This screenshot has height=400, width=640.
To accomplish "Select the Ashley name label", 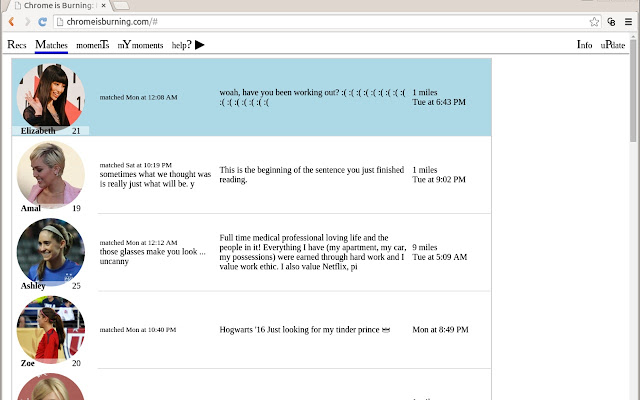I will click(x=33, y=286).
